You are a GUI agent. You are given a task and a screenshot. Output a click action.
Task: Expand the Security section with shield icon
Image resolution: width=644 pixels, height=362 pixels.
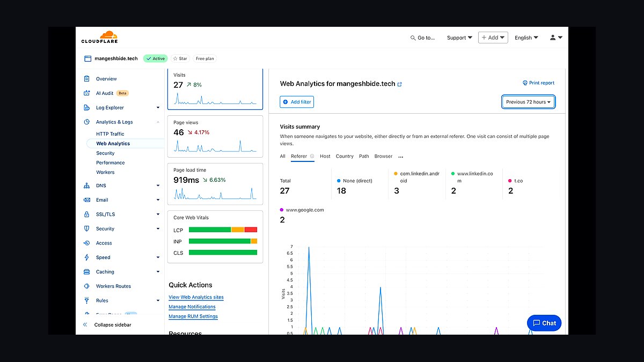[x=158, y=229]
